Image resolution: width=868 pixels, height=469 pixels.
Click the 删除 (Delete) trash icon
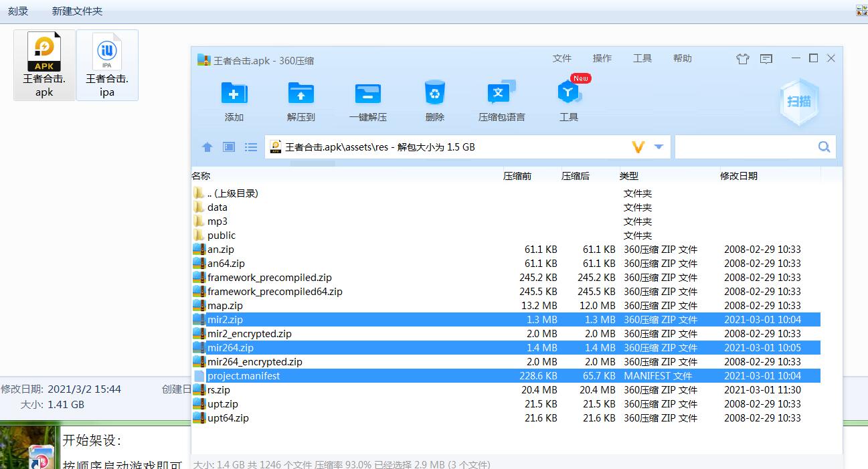pos(435,94)
